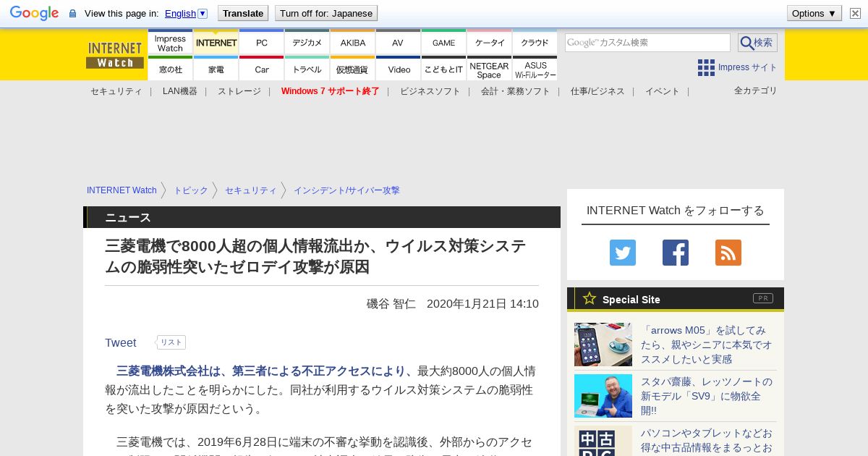The height and width of the screenshot is (456, 868).
Task: Click the Translate button
Action: (x=243, y=13)
